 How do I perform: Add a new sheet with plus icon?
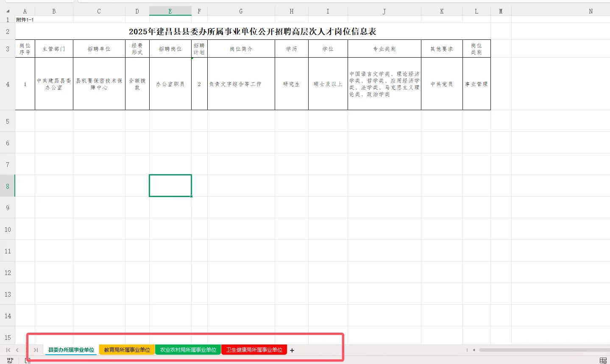coord(292,350)
